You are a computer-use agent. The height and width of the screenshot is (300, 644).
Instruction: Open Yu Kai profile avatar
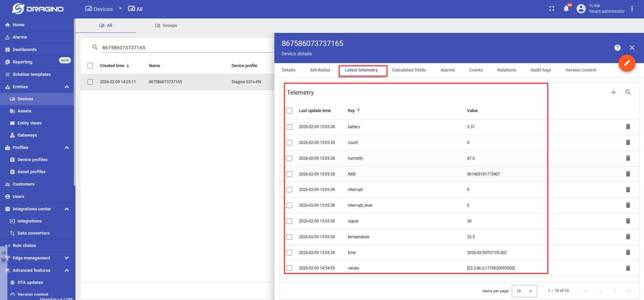581,9
